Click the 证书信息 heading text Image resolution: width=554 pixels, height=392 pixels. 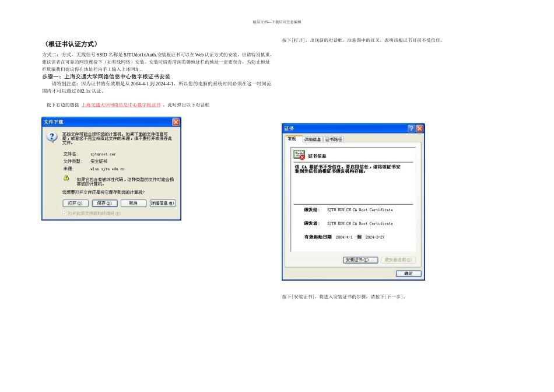pyautogui.click(x=317, y=156)
